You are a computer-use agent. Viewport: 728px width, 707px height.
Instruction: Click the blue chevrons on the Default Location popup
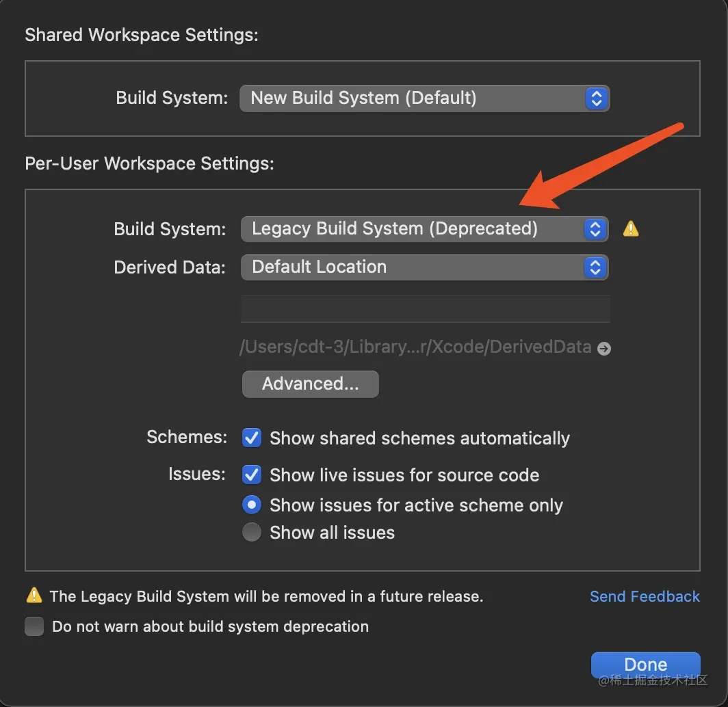(595, 267)
